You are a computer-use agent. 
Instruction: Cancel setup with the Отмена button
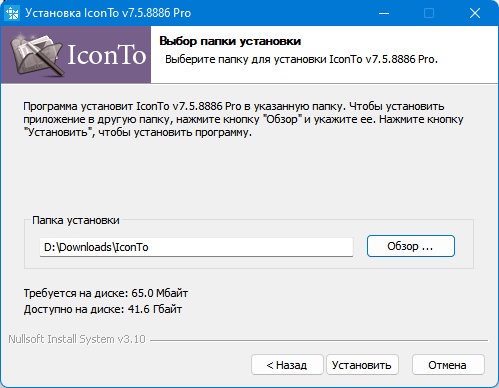[x=448, y=365]
